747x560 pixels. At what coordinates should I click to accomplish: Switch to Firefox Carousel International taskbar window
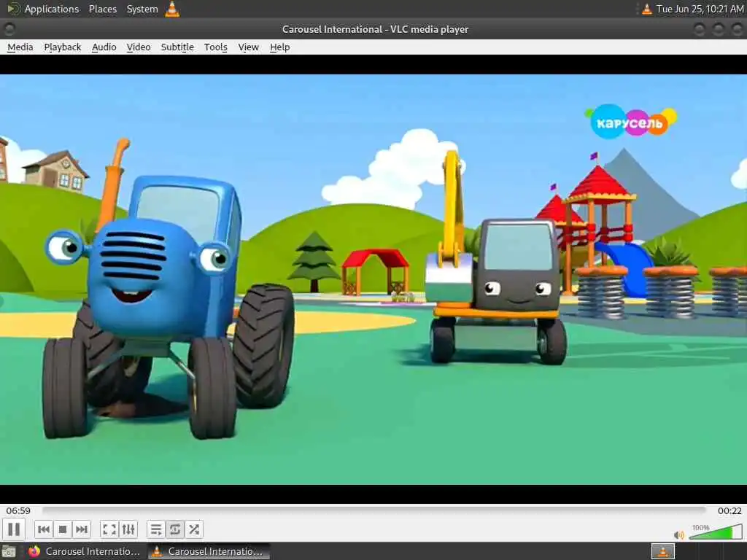click(x=85, y=551)
